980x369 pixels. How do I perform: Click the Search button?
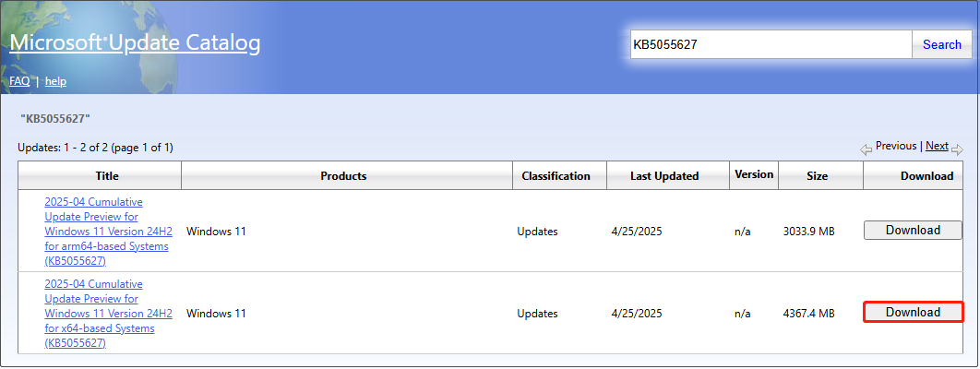tap(942, 44)
